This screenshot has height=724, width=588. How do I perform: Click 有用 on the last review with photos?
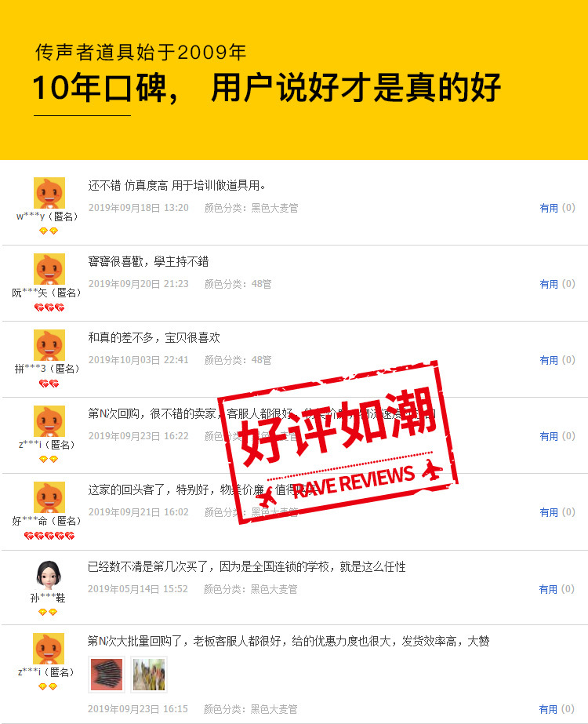548,709
